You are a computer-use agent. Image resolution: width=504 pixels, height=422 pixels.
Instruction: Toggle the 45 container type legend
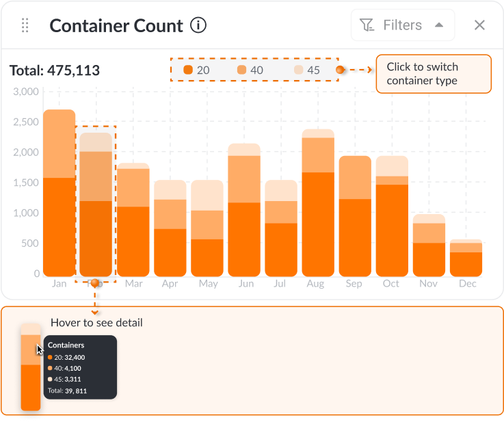click(307, 70)
